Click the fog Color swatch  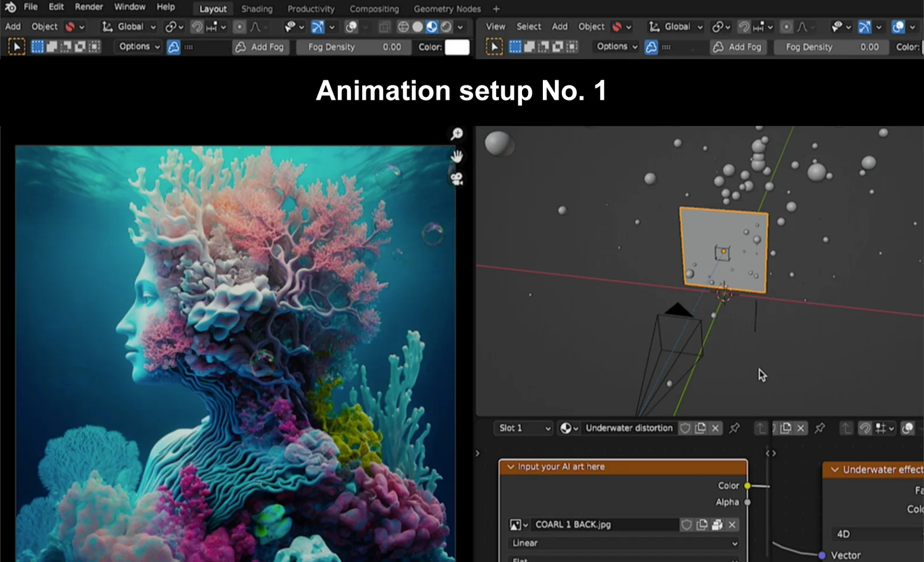[x=456, y=47]
